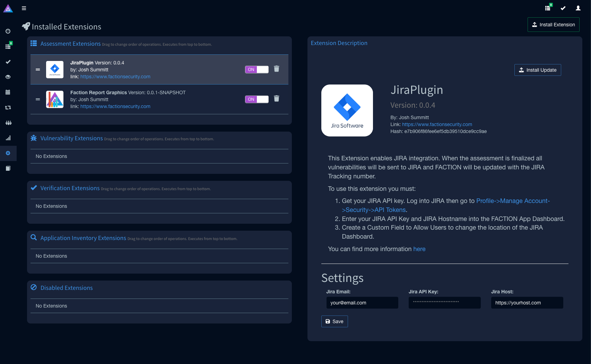Click the 'By: Josh Summitt' description text
591x364 pixels.
[x=410, y=117]
